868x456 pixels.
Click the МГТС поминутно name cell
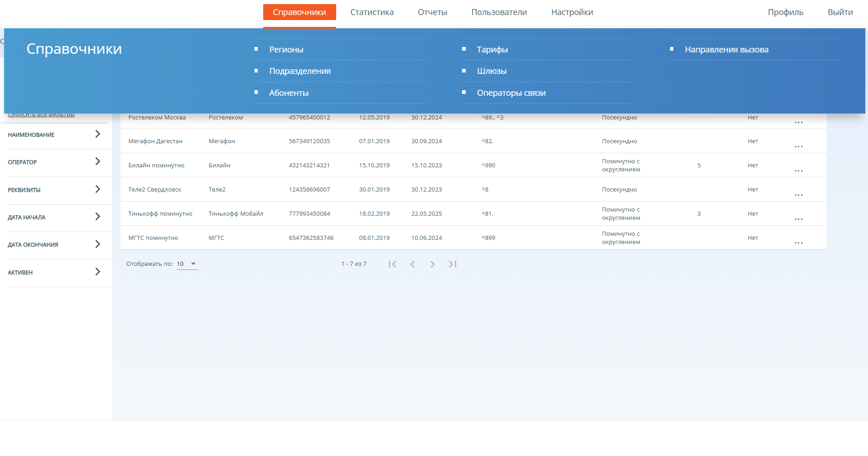pyautogui.click(x=153, y=238)
